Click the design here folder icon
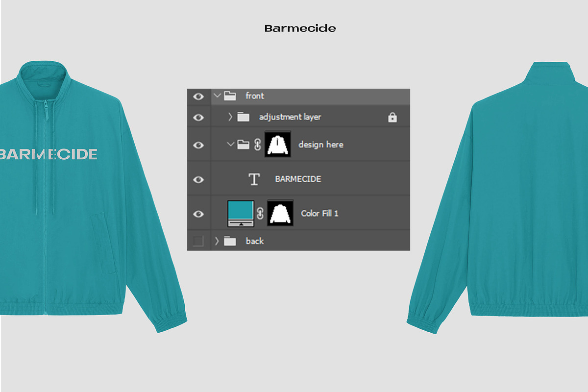The image size is (588, 392). pyautogui.click(x=244, y=145)
